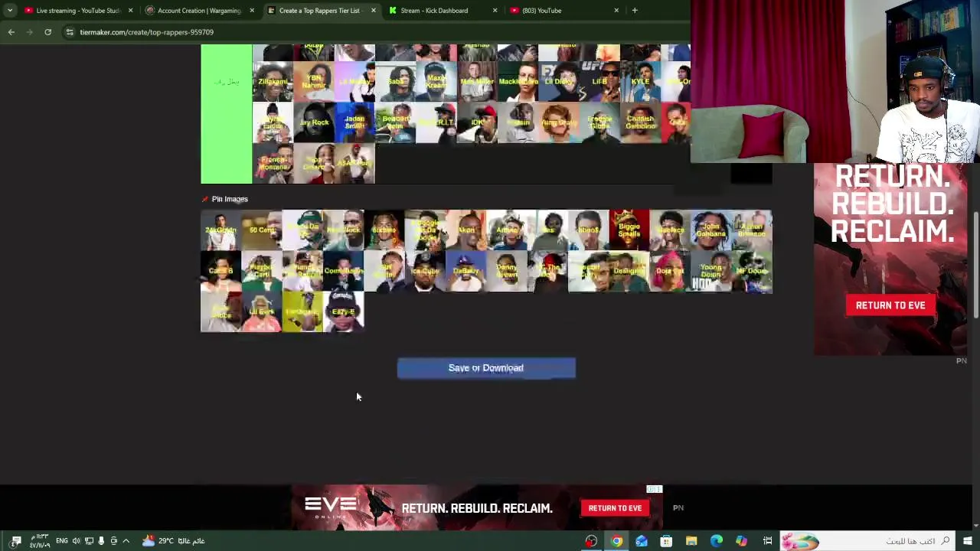Select the Biggie Smalls image
The height and width of the screenshot is (551, 980).
tap(629, 230)
